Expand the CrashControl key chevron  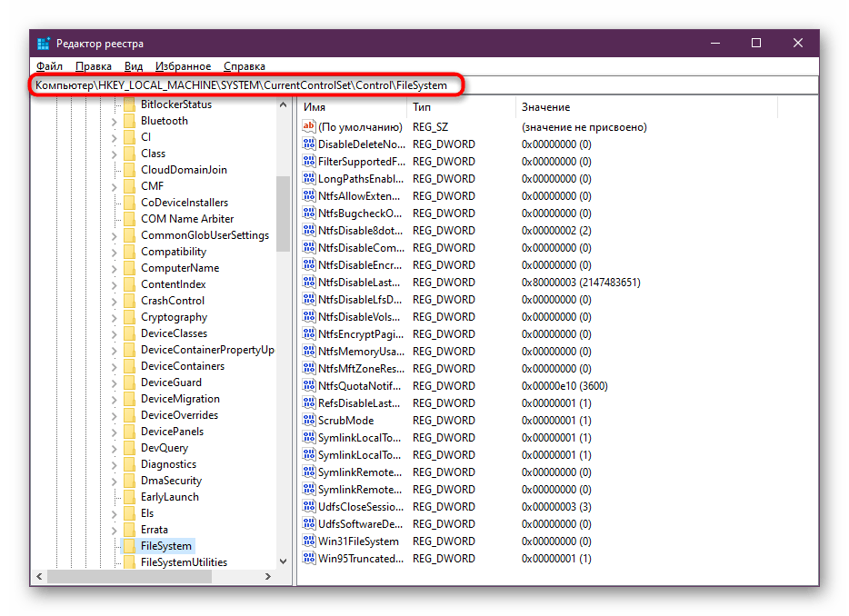(114, 301)
